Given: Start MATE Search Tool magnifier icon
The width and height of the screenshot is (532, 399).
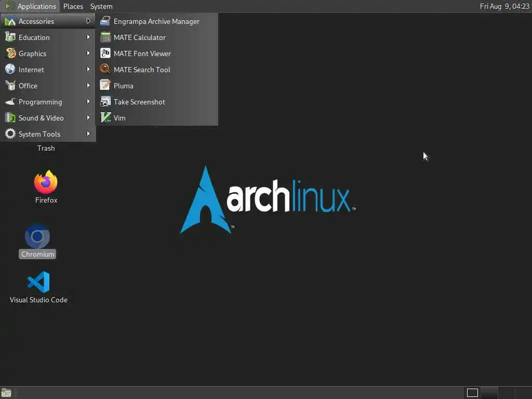Looking at the screenshot, I should [105, 69].
